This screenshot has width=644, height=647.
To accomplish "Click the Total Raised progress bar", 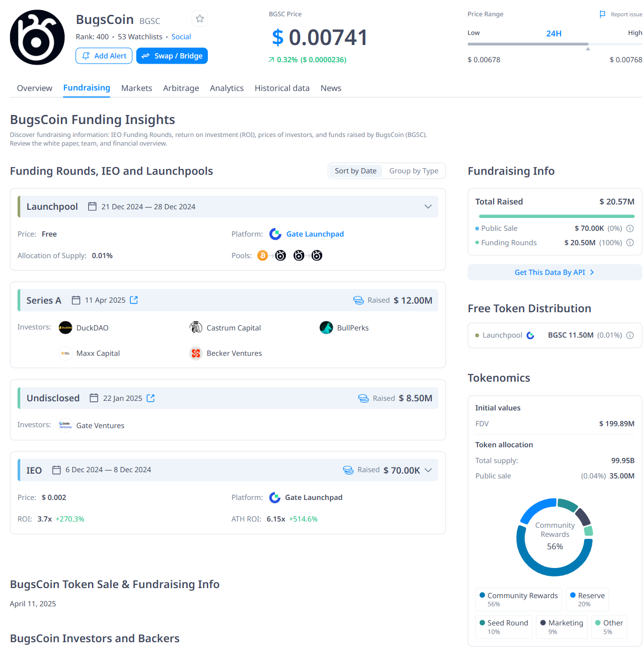I will pos(556,216).
